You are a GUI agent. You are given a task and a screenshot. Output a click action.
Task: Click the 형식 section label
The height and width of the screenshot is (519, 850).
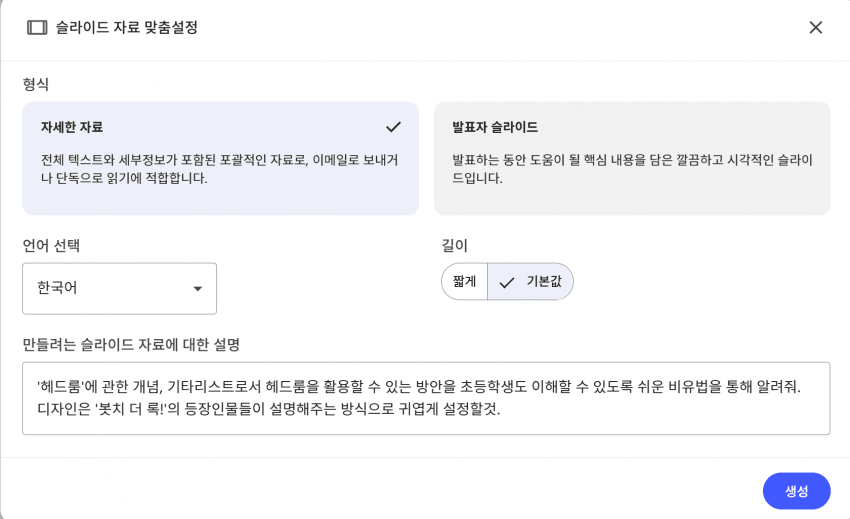[36, 84]
